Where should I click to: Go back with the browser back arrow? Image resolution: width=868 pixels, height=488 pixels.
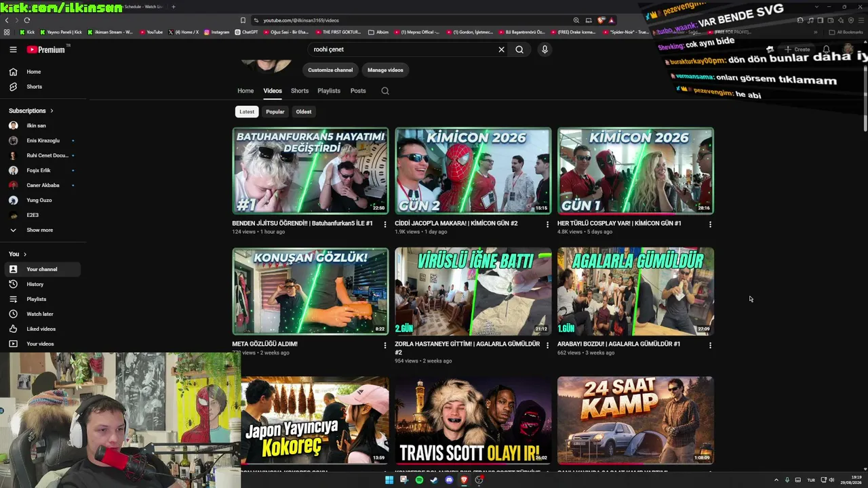[x=7, y=20]
